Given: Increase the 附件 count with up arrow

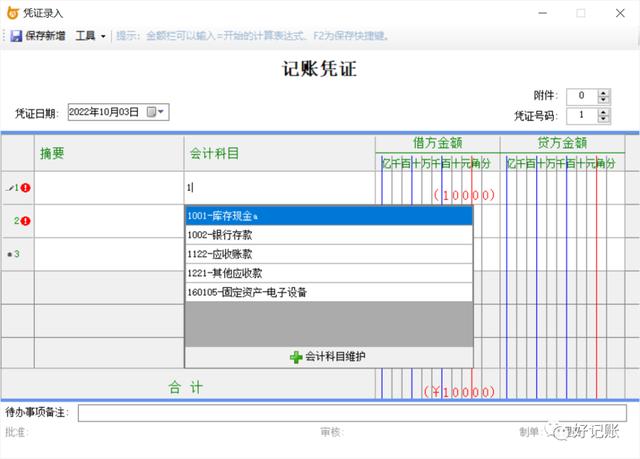Looking at the screenshot, I should (x=603, y=93).
